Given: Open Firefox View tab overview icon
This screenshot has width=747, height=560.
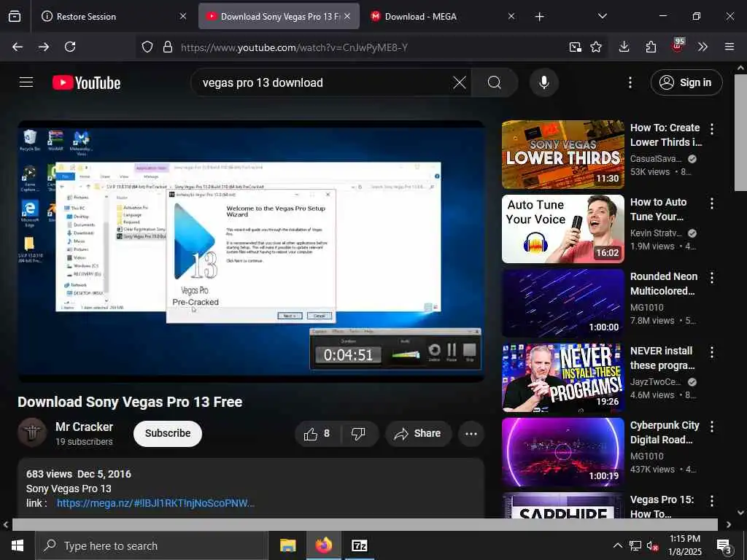Looking at the screenshot, I should 15,16.
